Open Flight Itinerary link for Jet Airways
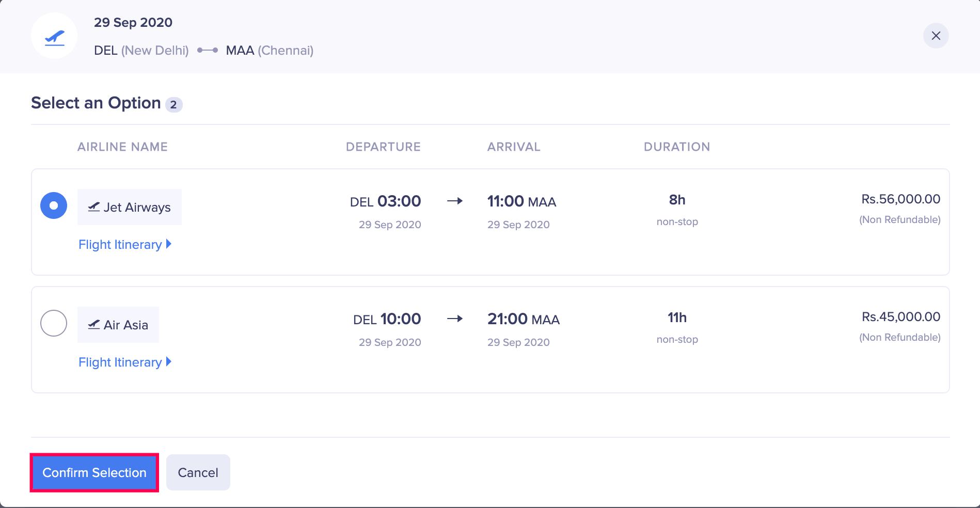Screen dimensions: 980x508 120,245
